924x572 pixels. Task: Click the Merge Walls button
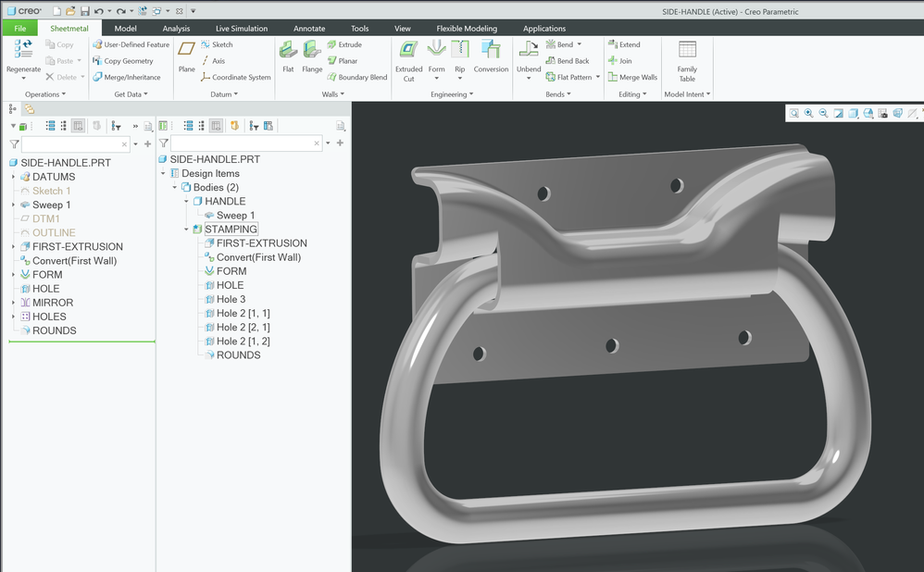[x=631, y=78]
